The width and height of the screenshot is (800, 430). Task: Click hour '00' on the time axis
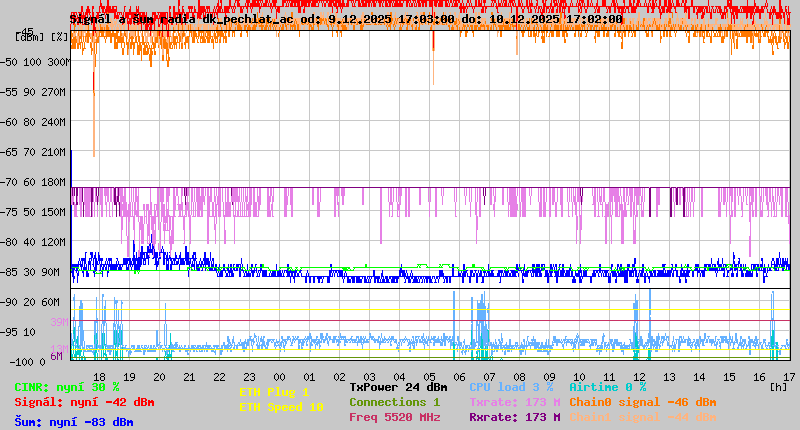click(x=280, y=377)
